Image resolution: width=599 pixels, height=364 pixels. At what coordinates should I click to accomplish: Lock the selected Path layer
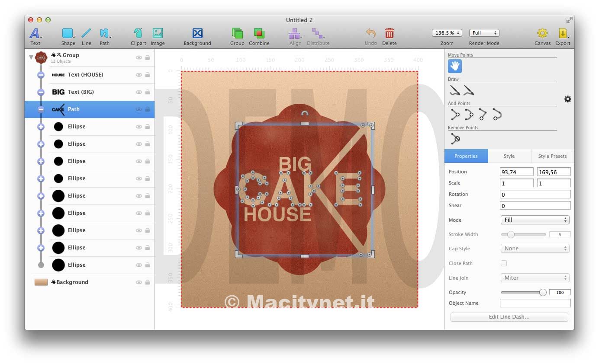[x=148, y=109]
